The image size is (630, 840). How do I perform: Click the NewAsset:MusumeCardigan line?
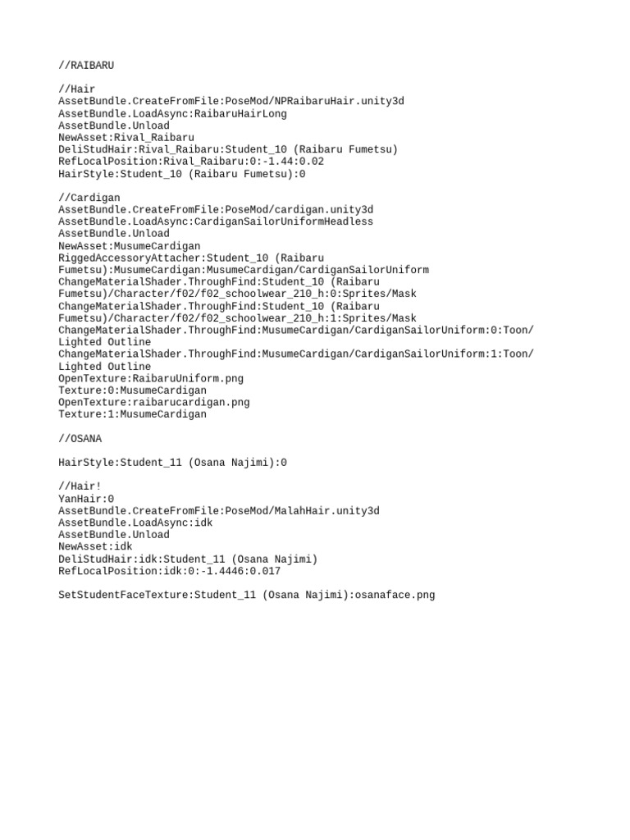(129, 246)
